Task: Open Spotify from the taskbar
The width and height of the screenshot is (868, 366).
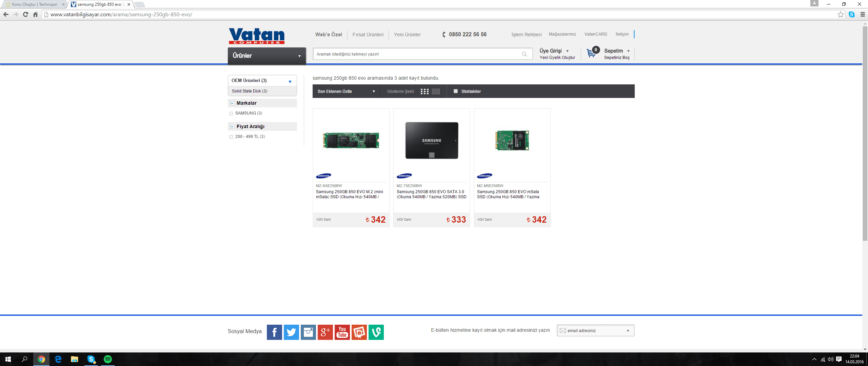Action: tap(108, 359)
